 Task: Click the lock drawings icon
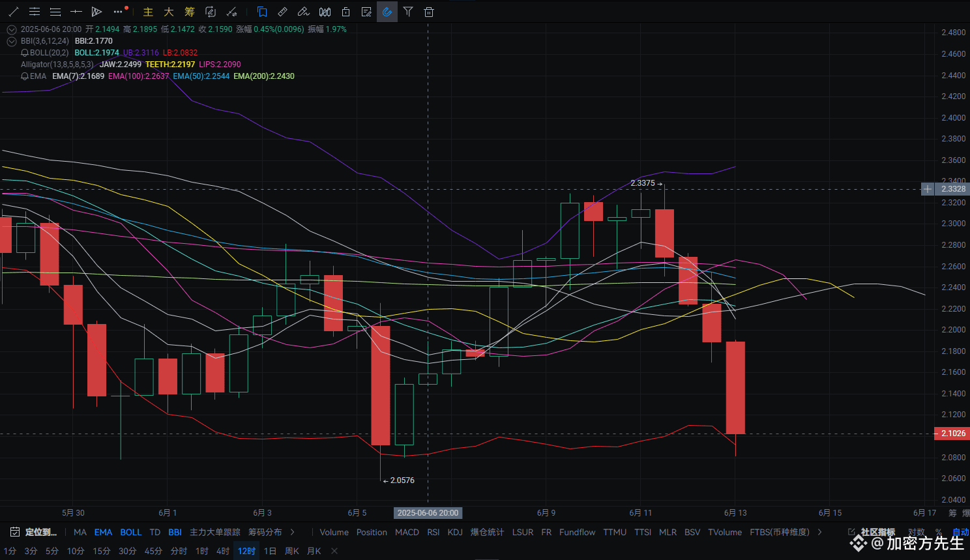(345, 12)
